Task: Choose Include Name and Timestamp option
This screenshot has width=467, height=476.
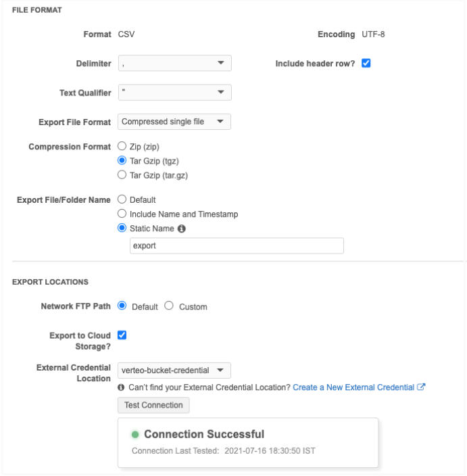Action: 122,214
